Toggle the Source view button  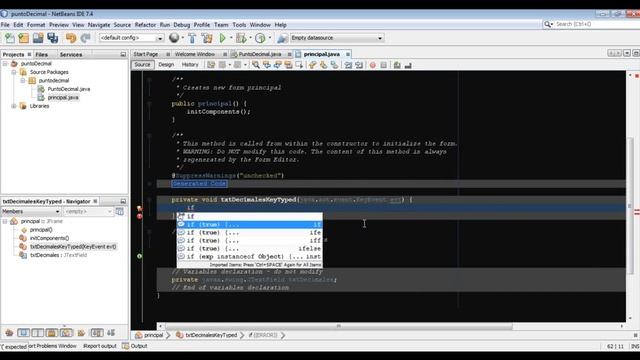click(142, 64)
